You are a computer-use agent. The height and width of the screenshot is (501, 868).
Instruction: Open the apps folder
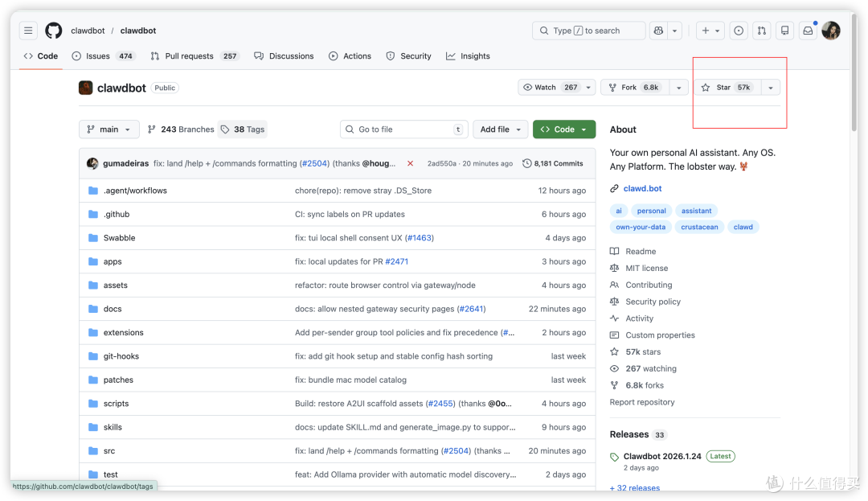tap(113, 261)
